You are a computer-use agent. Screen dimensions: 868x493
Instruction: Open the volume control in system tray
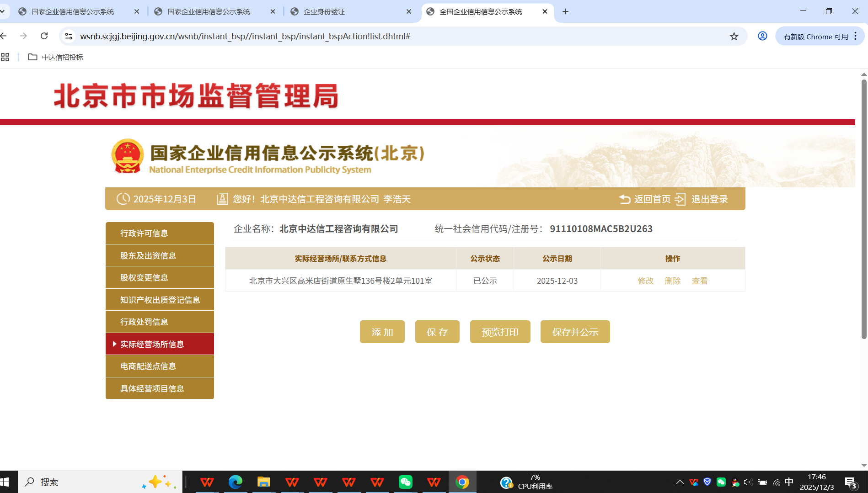[x=748, y=482]
